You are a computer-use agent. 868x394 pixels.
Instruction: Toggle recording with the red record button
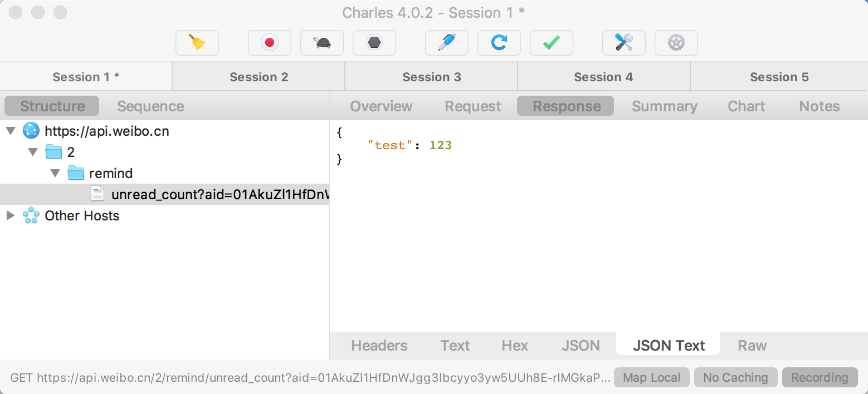pyautogui.click(x=270, y=43)
